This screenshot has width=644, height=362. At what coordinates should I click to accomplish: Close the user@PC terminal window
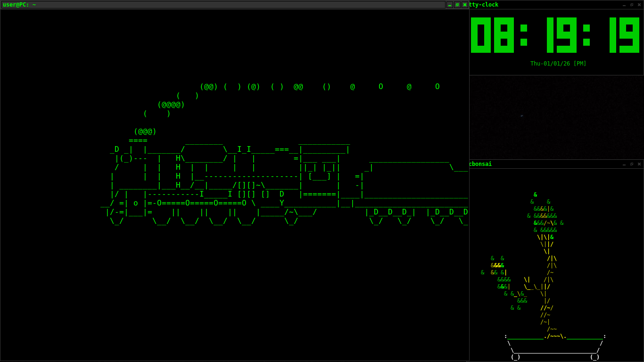(x=465, y=5)
